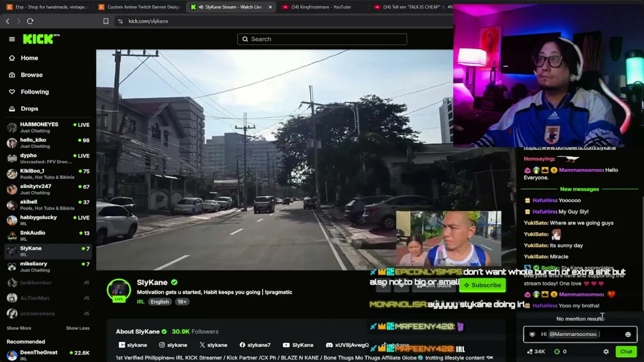644x362 pixels.
Task: Switch to KingFrostmare YouTube tab
Action: point(322,7)
